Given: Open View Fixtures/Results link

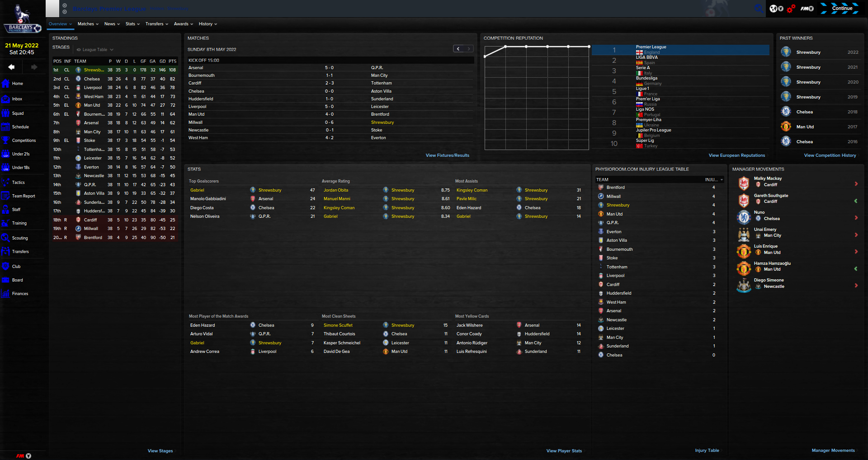Looking at the screenshot, I should [x=448, y=155].
